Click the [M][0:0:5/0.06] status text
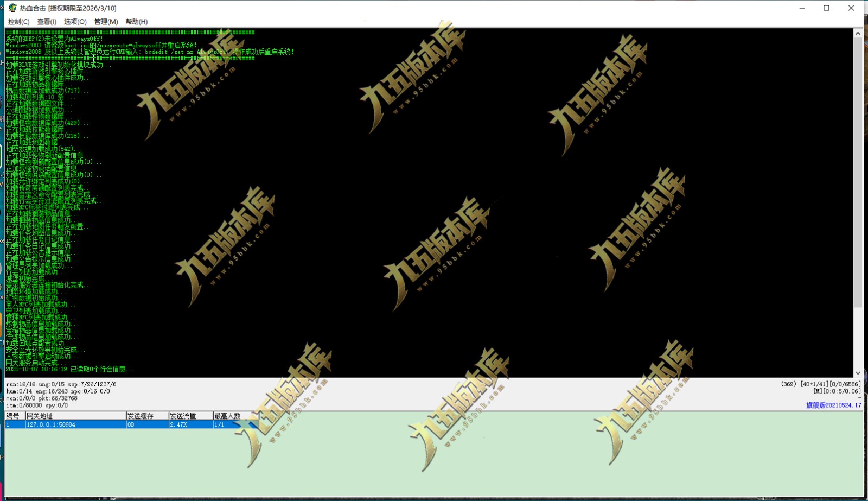 point(837,391)
